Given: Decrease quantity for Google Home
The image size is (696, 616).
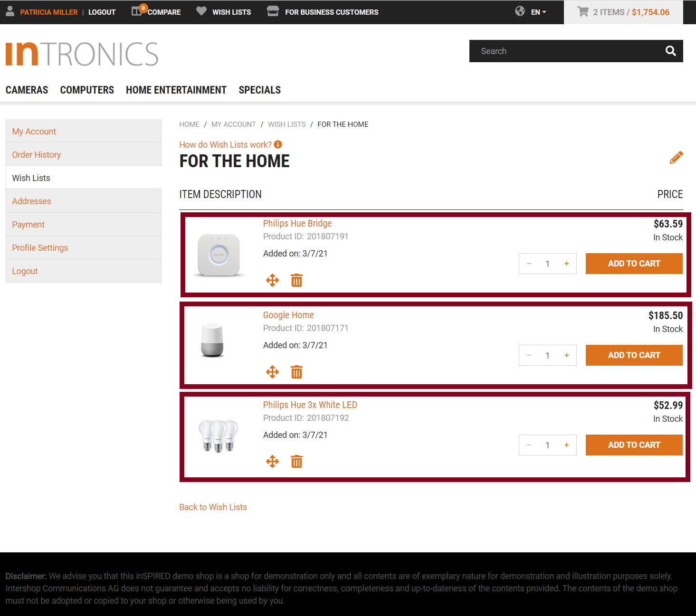Looking at the screenshot, I should (x=529, y=355).
